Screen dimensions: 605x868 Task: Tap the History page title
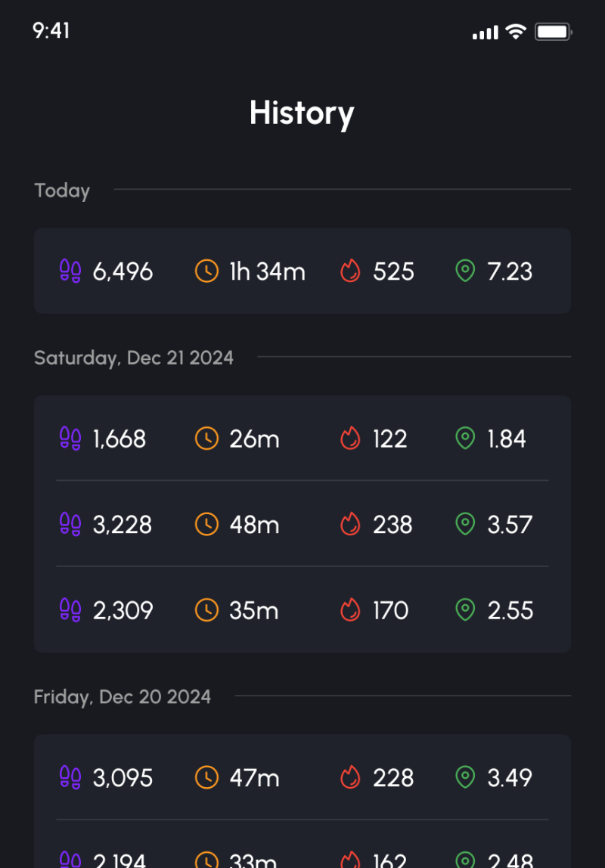pos(302,113)
